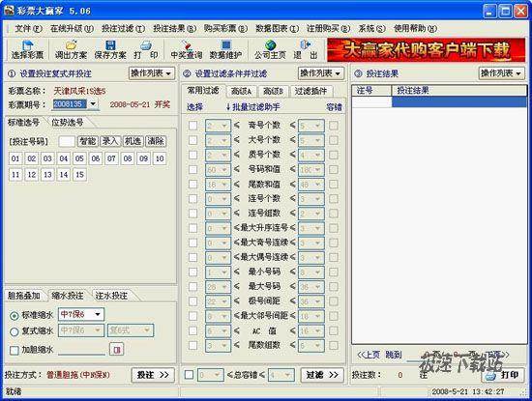Click the 智能 button
The image size is (532, 401).
coord(88,141)
